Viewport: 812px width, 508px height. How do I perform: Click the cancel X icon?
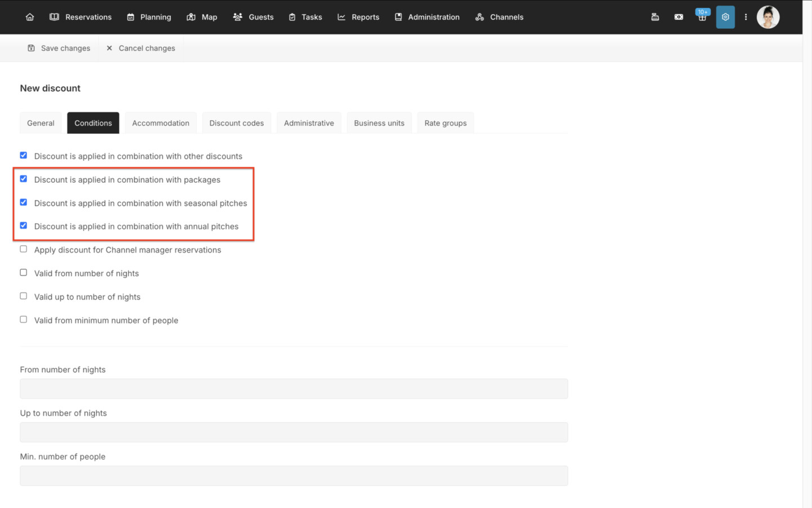point(109,48)
